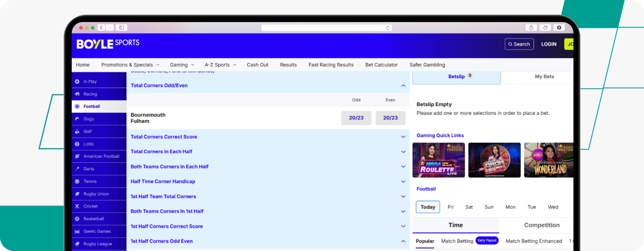Viewport: 644px width, 251px height.
Task: Open the Gaming dropdown menu
Action: tap(182, 65)
